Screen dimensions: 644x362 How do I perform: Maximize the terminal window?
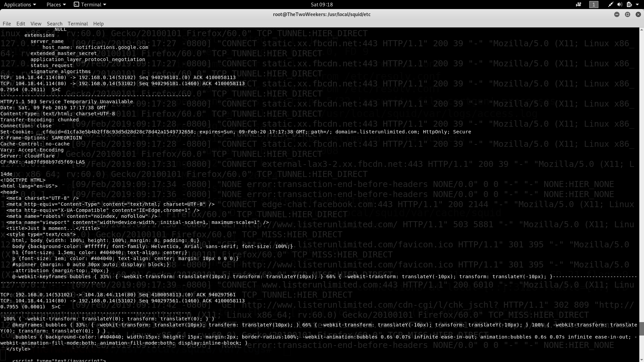click(x=627, y=14)
